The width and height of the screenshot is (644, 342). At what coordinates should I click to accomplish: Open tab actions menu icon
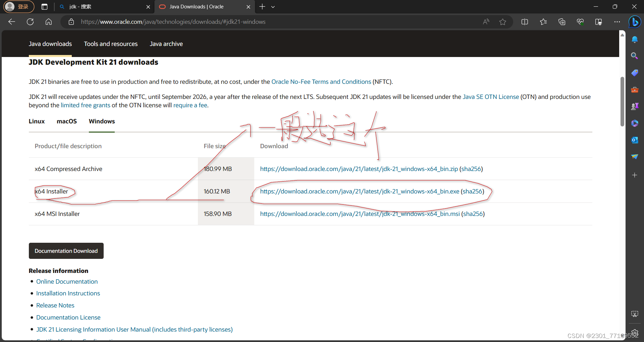point(44,7)
